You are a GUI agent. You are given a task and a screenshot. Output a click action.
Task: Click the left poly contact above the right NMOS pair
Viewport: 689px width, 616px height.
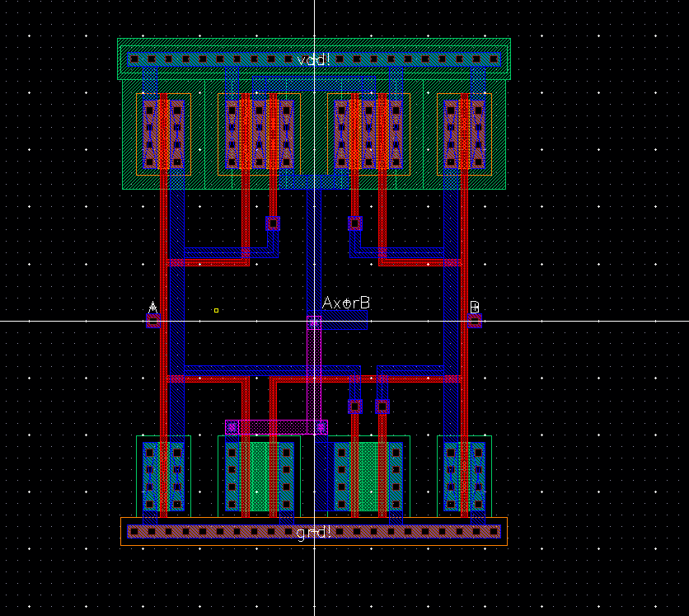(x=355, y=407)
